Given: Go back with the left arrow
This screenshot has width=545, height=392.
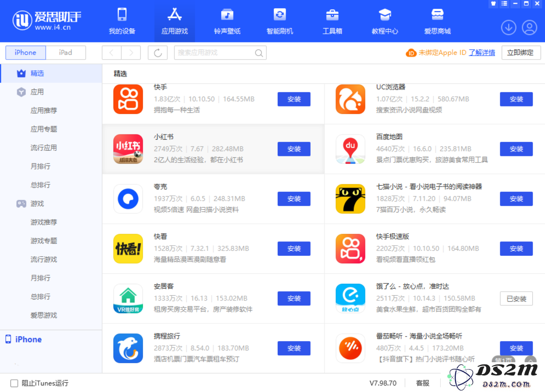Looking at the screenshot, I should tap(112, 53).
